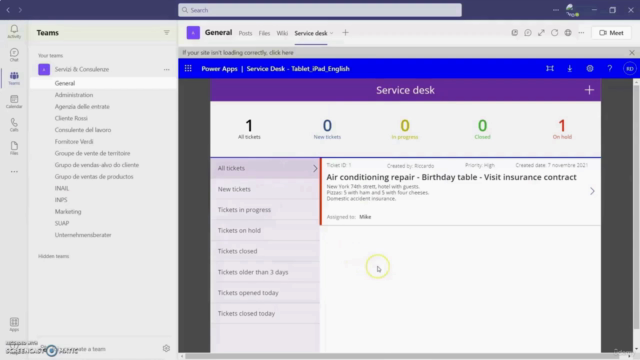640x360 pixels.
Task: Open title bar settings and more ellipsis
Action: click(x=556, y=10)
